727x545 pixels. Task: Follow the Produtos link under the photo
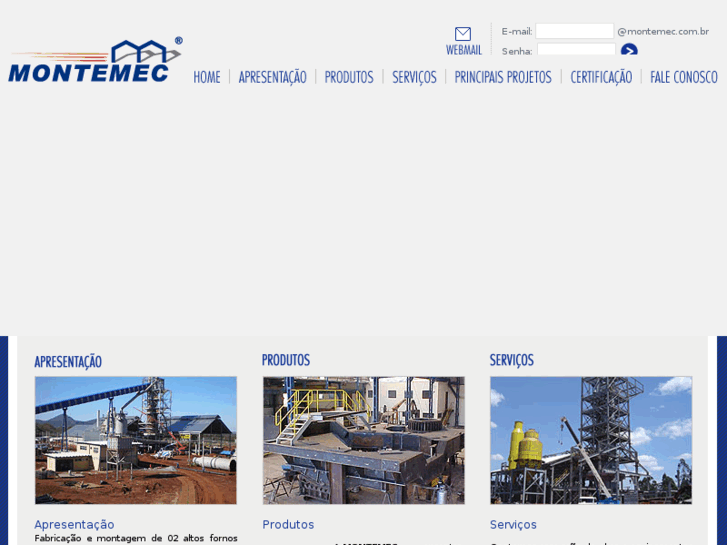point(288,525)
